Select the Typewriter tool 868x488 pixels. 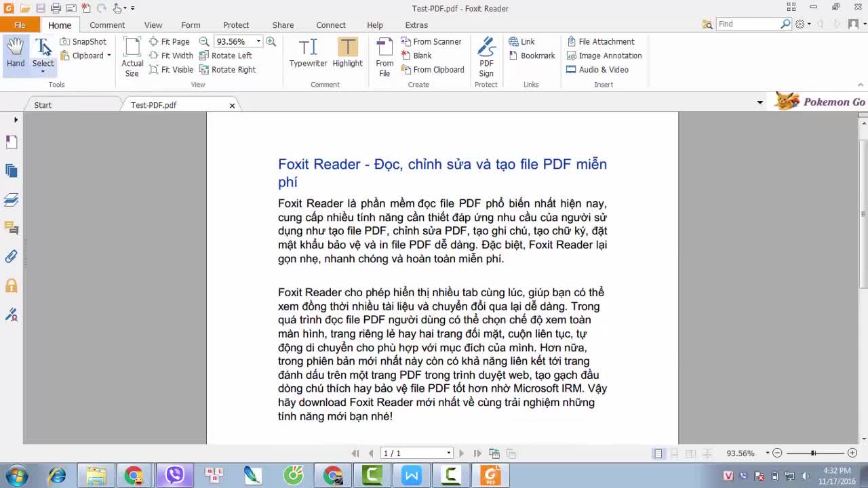308,53
